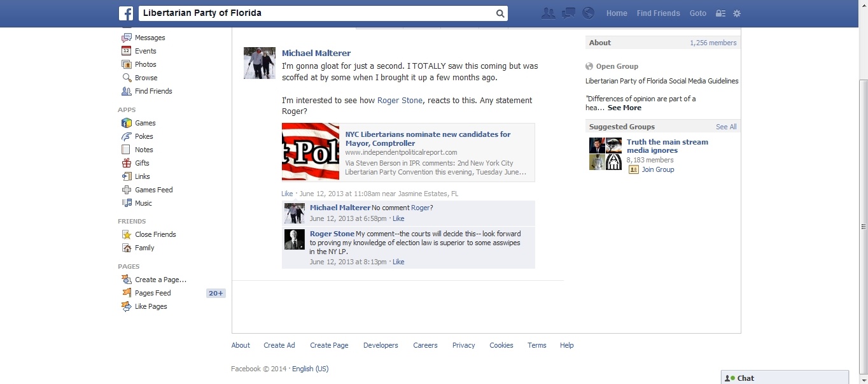This screenshot has height=384, width=868.
Task: Click the Facebook logo icon
Action: pos(127,13)
